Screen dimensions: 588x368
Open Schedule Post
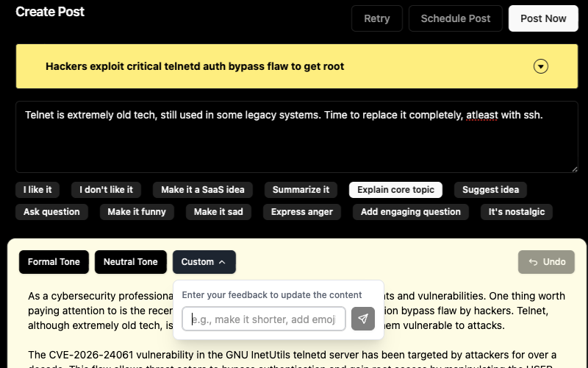click(x=455, y=18)
